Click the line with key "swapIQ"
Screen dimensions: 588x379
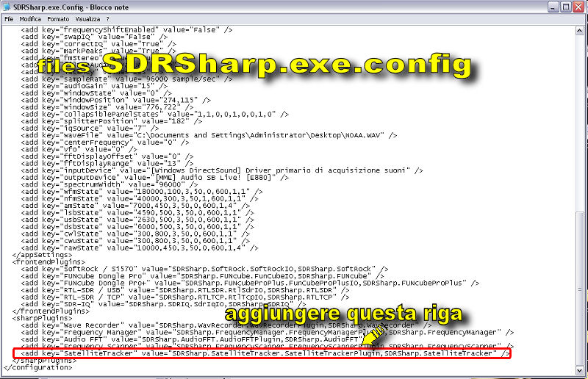[x=94, y=37]
